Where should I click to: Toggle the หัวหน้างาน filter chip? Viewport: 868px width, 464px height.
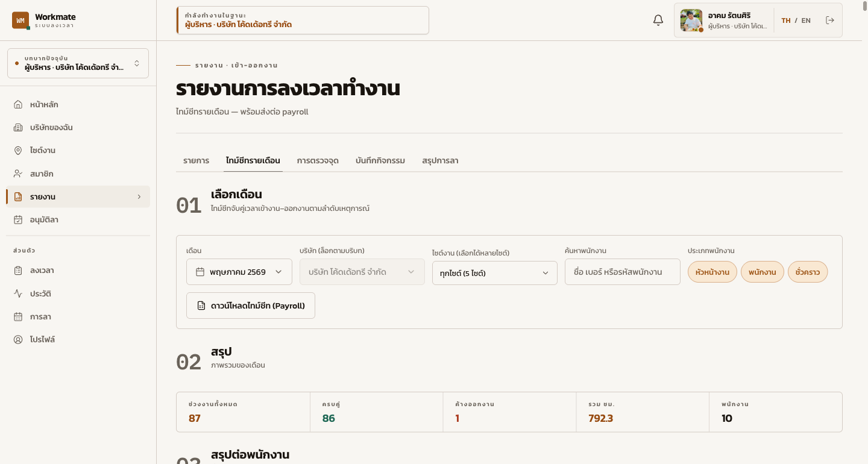(x=712, y=272)
